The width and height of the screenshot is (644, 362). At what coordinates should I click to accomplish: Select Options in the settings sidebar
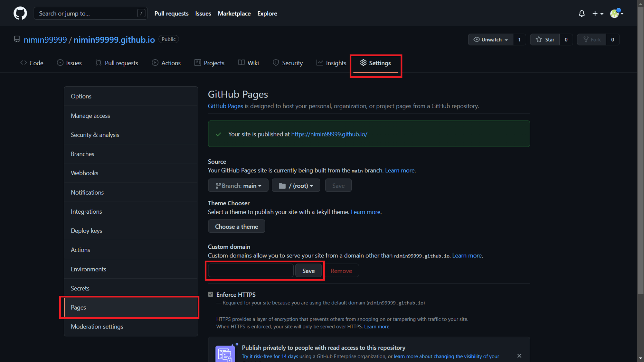click(x=131, y=96)
